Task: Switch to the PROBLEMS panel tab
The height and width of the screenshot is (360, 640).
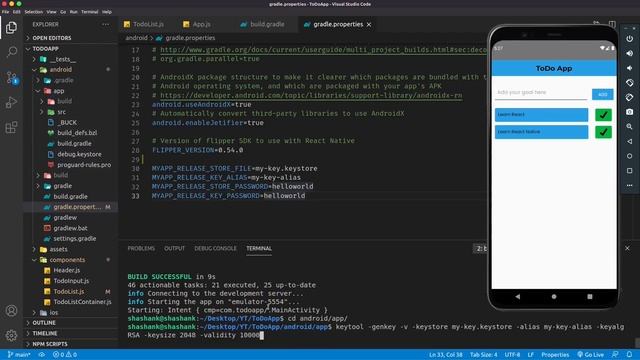Action: point(141,248)
